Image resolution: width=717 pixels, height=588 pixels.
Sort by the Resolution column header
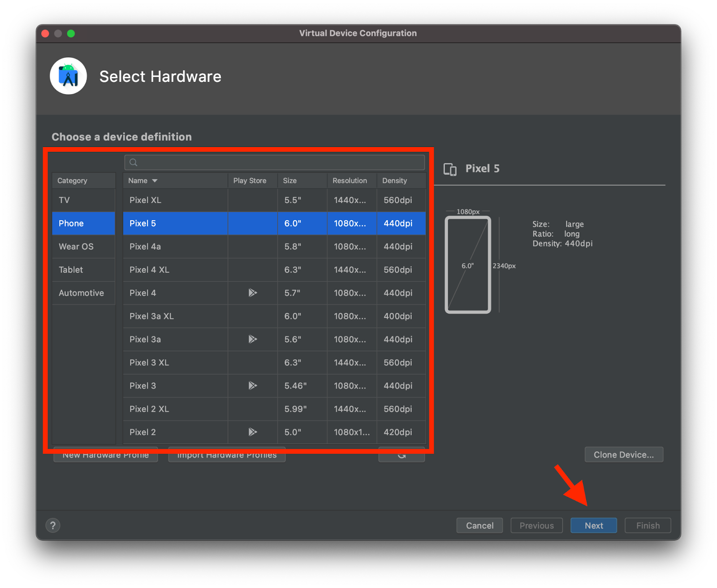pos(352,181)
